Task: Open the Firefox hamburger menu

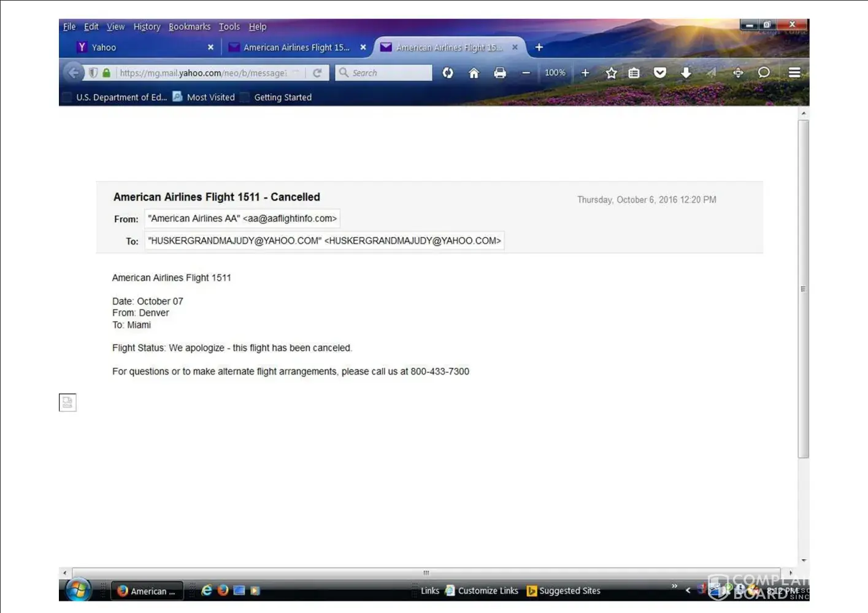Action: point(794,73)
